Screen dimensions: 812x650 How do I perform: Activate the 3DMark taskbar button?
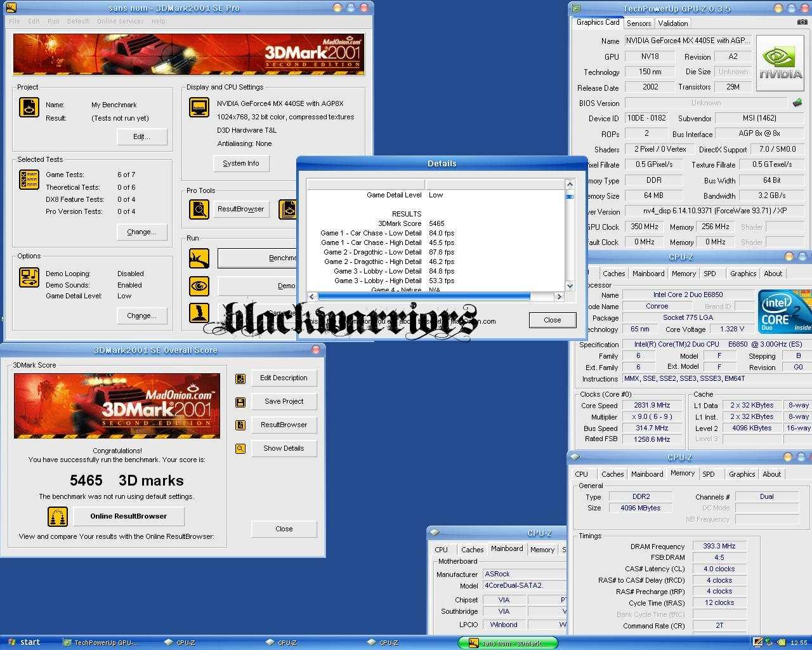pos(507,643)
